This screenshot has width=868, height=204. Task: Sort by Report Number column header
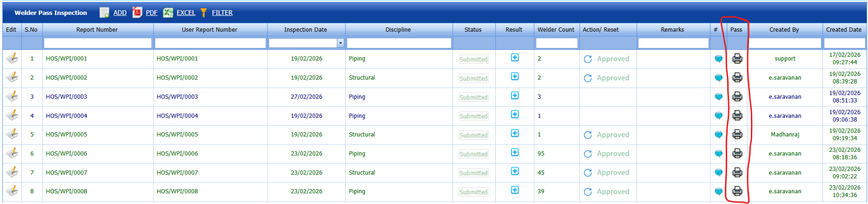[x=97, y=29]
